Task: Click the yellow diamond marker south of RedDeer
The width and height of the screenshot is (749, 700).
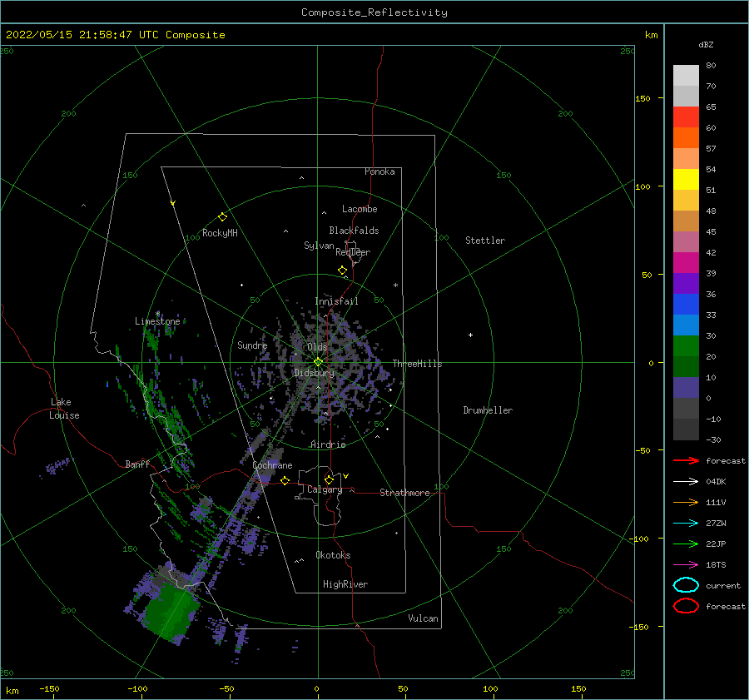Action: [343, 271]
